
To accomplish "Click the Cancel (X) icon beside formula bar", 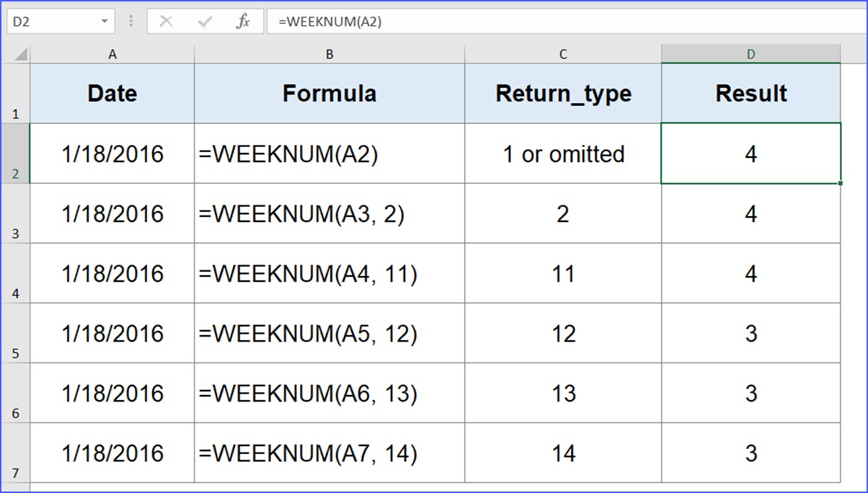I will (x=166, y=21).
